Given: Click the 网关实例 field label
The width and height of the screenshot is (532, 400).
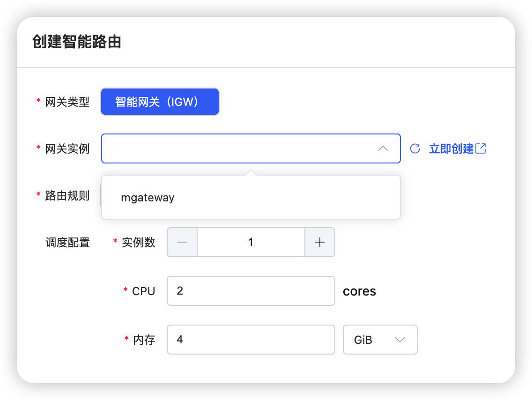Looking at the screenshot, I should click(x=67, y=149).
